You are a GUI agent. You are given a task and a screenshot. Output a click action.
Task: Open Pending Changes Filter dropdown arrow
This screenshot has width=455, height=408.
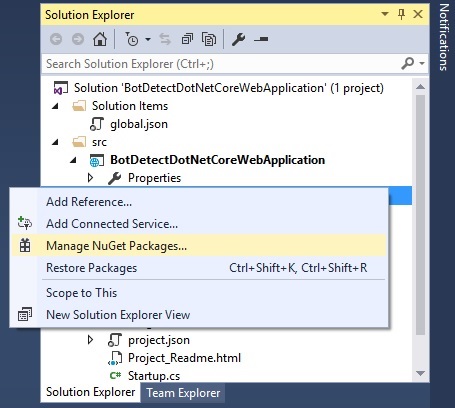[148, 39]
